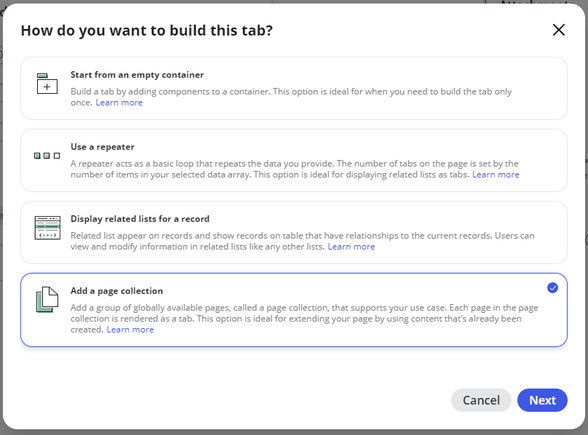
Task: Click the repeater option description text
Action: (x=295, y=169)
